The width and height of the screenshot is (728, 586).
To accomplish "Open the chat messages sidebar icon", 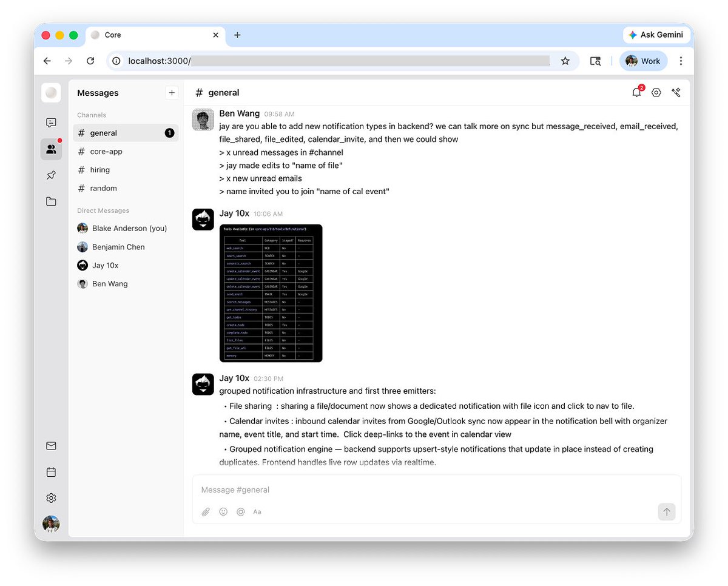I will point(51,123).
